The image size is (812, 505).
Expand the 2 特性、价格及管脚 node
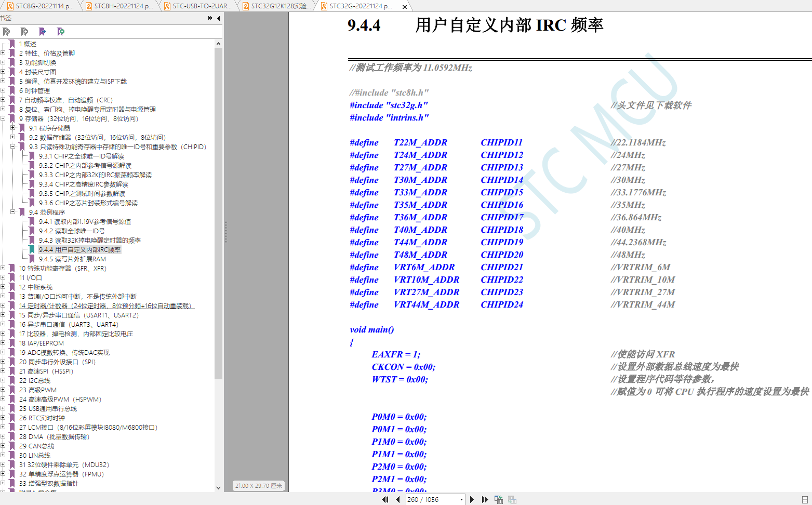(x=3, y=53)
